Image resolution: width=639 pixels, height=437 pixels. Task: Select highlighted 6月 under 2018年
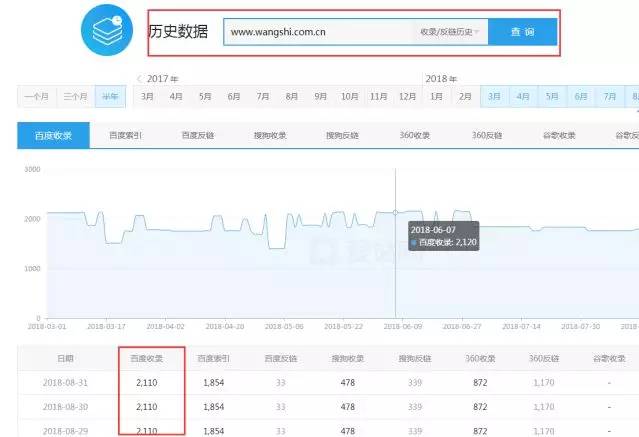[x=581, y=96]
